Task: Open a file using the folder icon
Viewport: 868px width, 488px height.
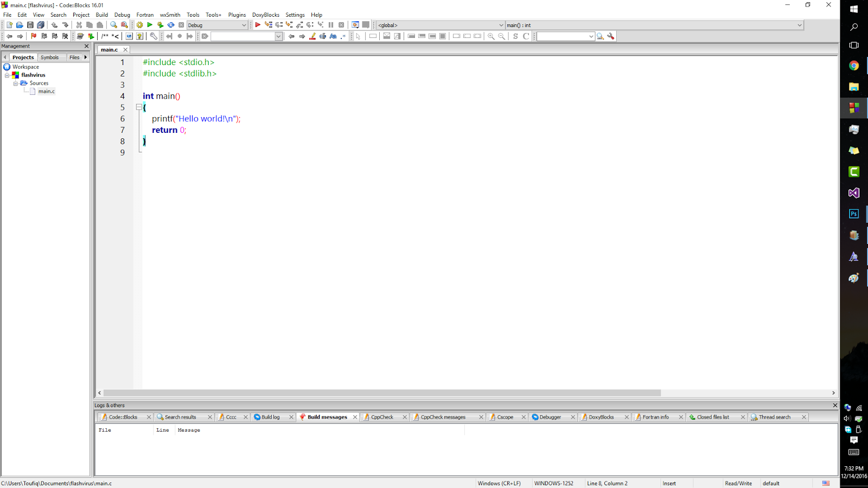Action: click(x=20, y=25)
